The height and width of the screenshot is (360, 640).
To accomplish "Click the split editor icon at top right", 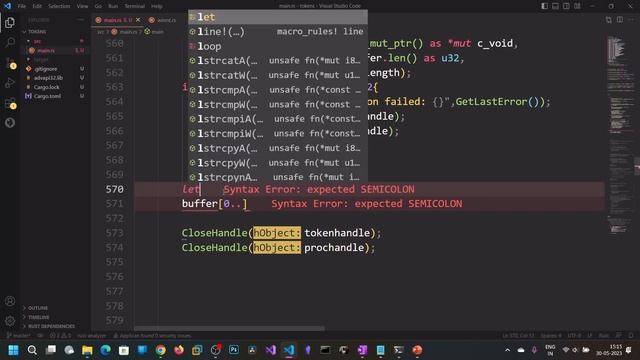I will [620, 20].
